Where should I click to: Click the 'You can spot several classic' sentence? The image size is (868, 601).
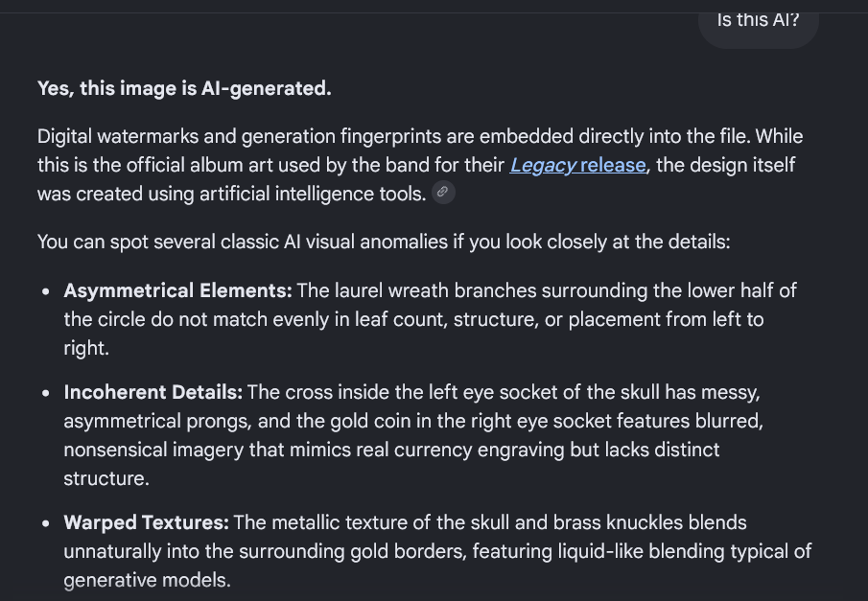tap(384, 243)
